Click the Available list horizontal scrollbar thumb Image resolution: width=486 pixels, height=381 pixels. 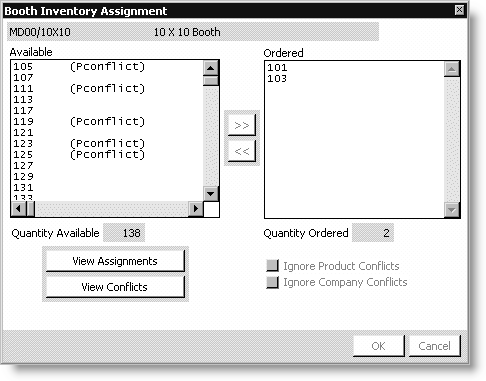click(31, 209)
